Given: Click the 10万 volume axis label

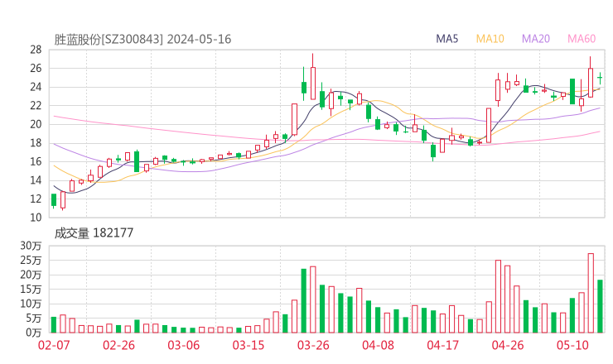Looking at the screenshot, I should click(x=31, y=304).
